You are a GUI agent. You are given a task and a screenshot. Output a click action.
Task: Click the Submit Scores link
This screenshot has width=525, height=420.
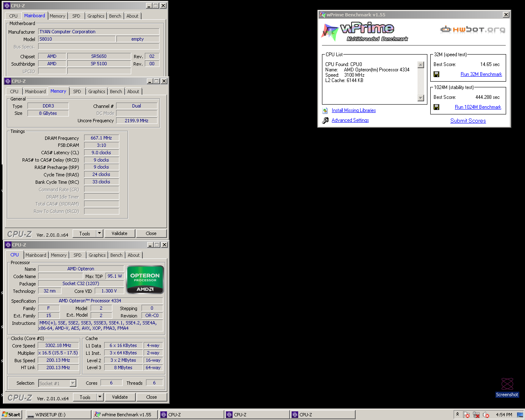click(x=468, y=121)
